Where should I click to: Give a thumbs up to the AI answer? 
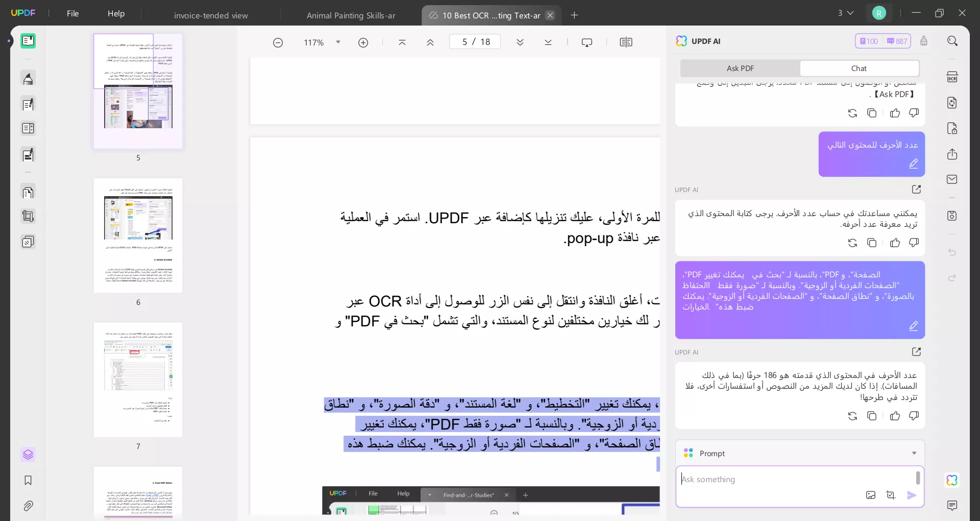point(895,416)
